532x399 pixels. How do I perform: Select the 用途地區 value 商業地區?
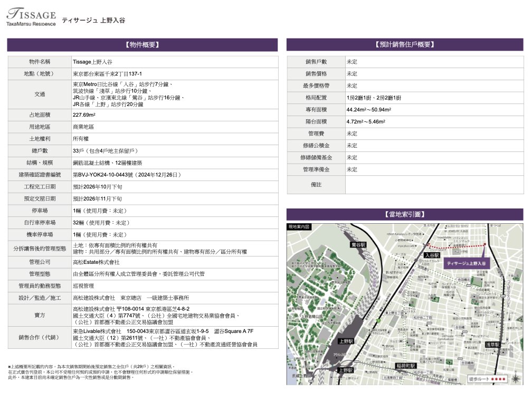click(x=83, y=127)
